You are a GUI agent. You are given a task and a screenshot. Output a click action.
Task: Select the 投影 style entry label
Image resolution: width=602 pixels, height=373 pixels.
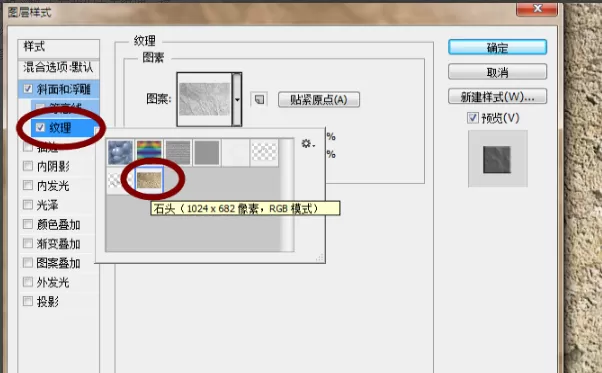coord(48,302)
